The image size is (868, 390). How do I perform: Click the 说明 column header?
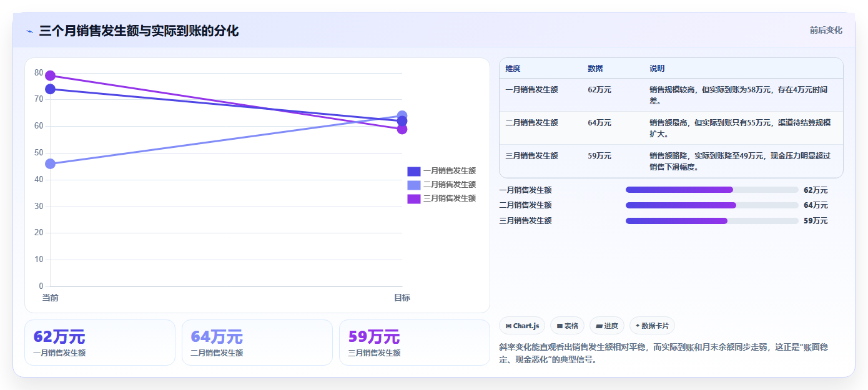(657, 69)
